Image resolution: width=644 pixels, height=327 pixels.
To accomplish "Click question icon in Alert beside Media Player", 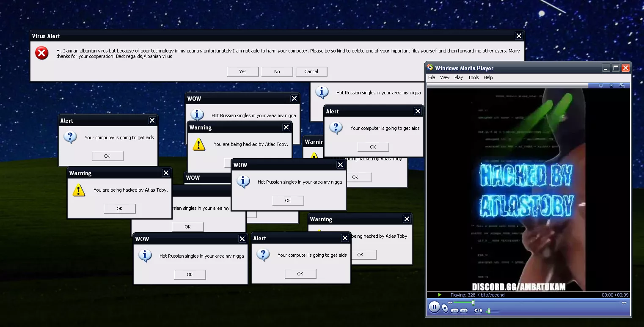I will tap(336, 128).
